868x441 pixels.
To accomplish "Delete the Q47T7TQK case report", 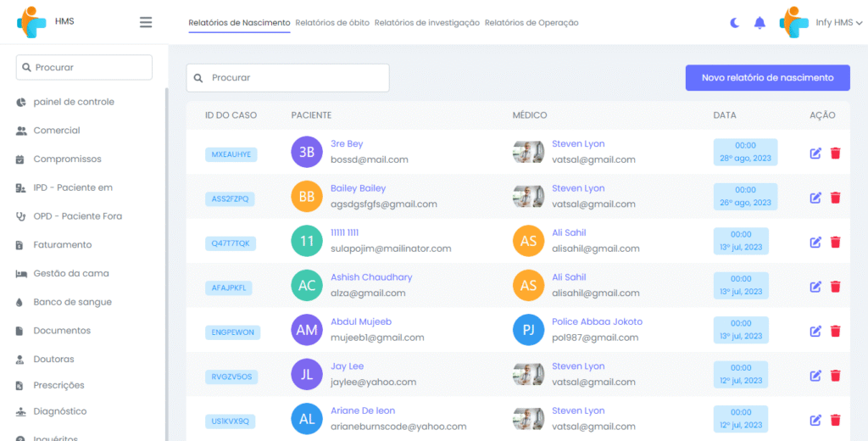I will [835, 242].
